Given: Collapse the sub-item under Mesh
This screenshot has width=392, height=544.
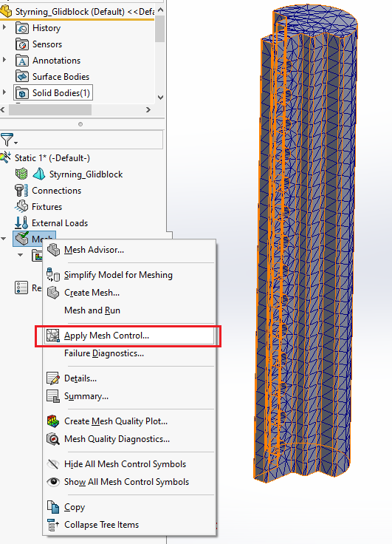Looking at the screenshot, I should click(21, 255).
